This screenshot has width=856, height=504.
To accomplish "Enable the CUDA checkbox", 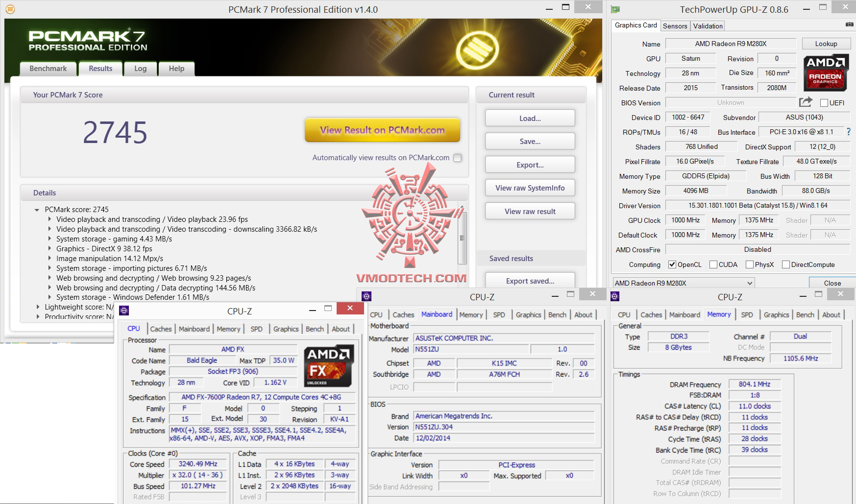I will (x=713, y=264).
